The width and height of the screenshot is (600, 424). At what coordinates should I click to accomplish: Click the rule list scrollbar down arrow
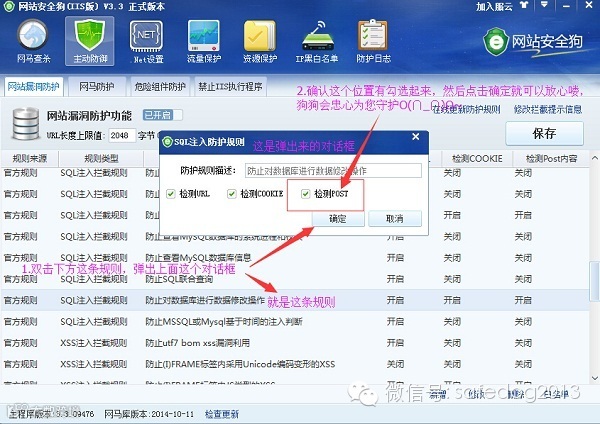[x=595, y=378]
